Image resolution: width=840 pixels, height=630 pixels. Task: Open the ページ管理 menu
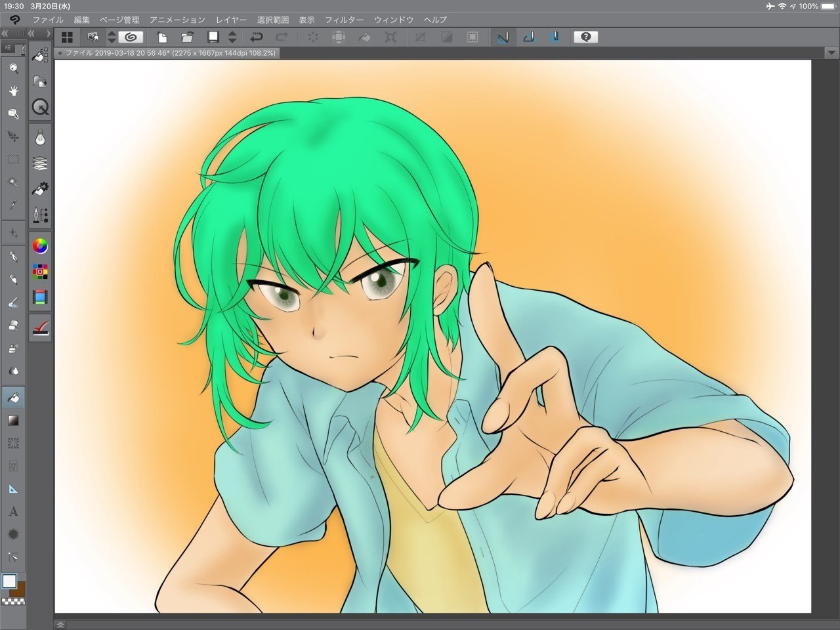click(x=119, y=20)
